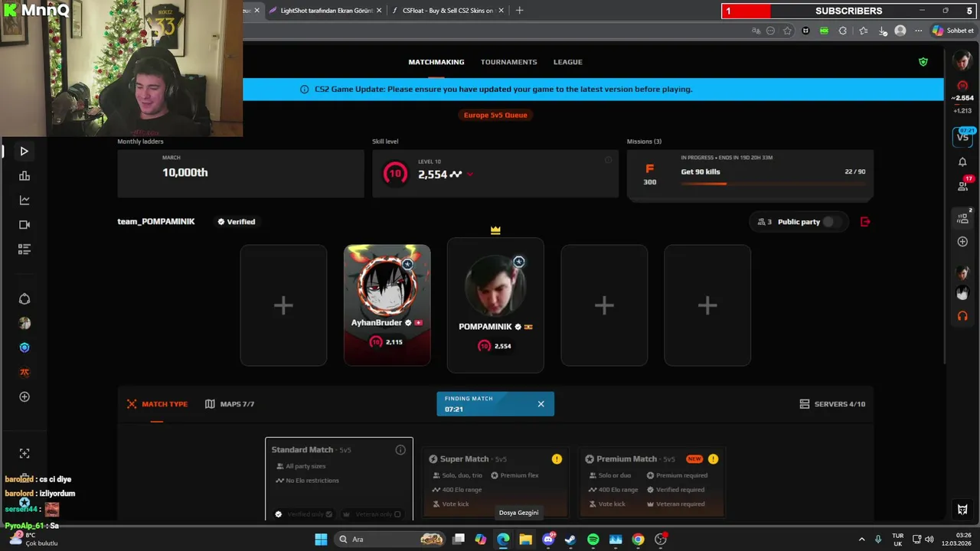Open the Get 90 kills mission
980x551 pixels.
750,174
